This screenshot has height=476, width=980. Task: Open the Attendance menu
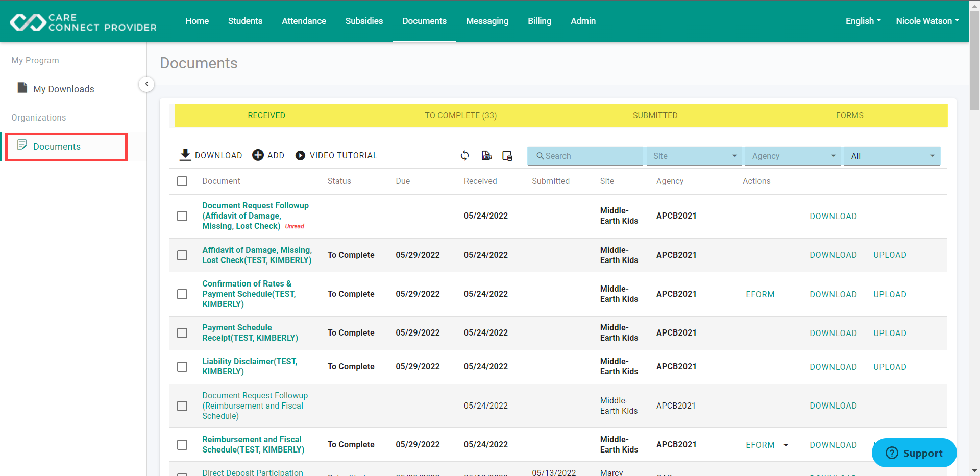click(x=304, y=21)
